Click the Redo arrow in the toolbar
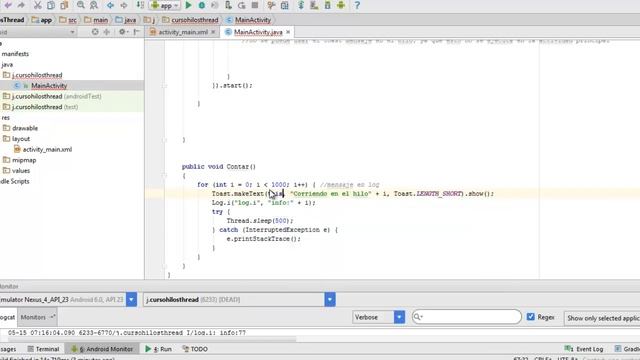 pyautogui.click(x=21, y=5)
